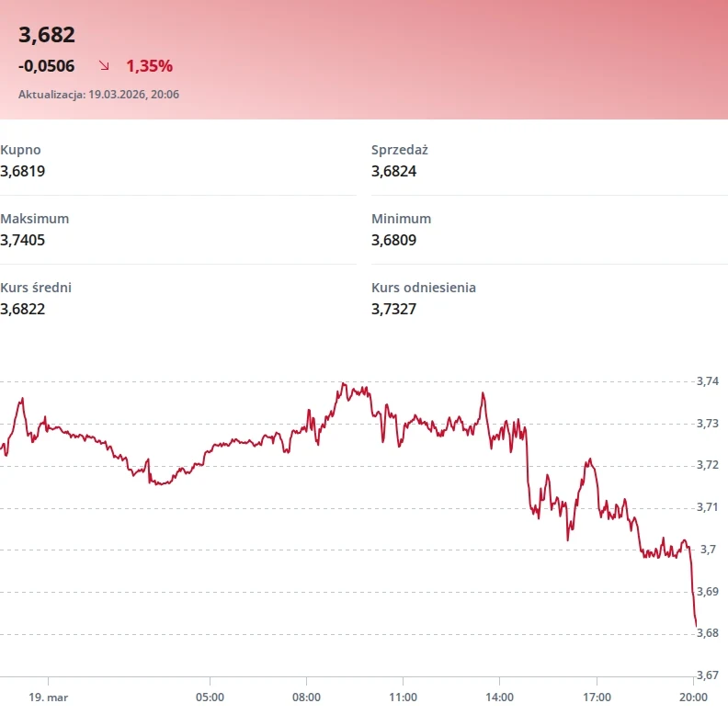Click the 11:00 time axis label
This screenshot has width=728, height=726.
404,698
